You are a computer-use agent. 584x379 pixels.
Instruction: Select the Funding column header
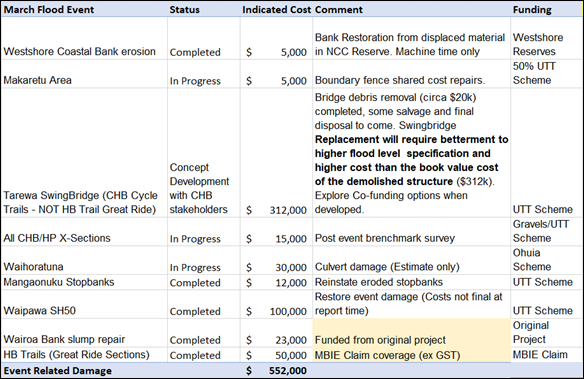[546, 9]
